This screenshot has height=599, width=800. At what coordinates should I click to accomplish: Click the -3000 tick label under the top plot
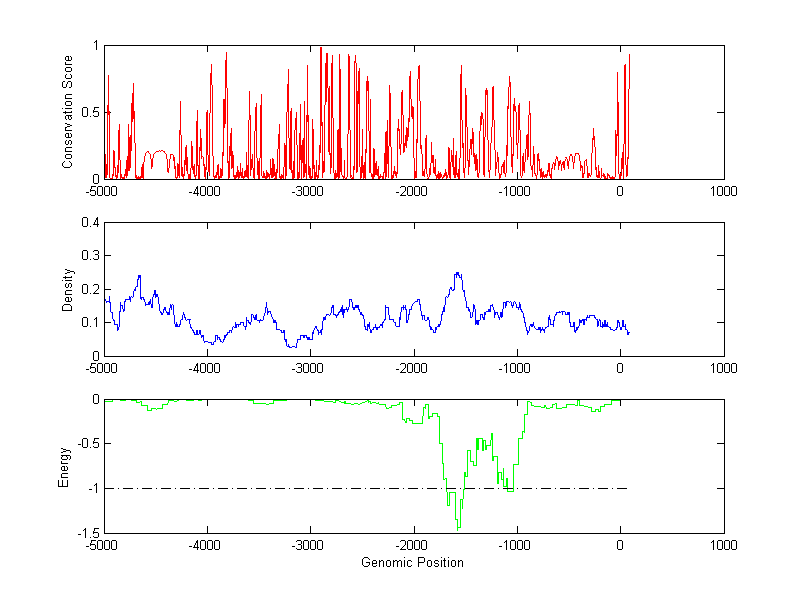pyautogui.click(x=309, y=191)
